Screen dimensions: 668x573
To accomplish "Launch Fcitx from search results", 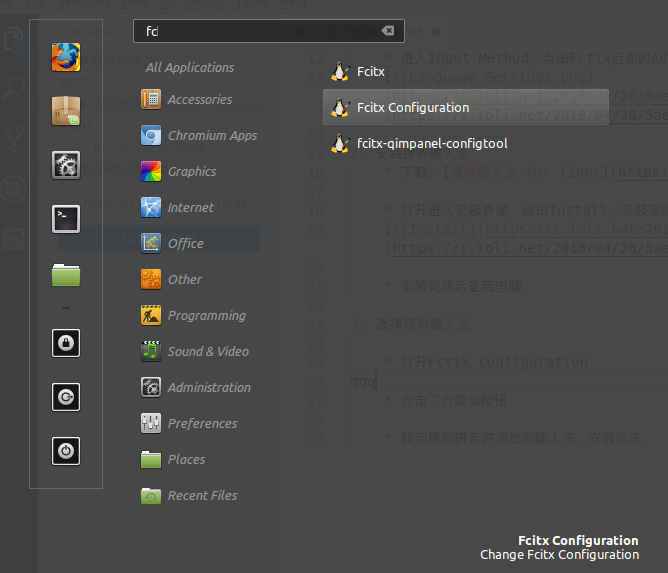I will (x=466, y=72).
